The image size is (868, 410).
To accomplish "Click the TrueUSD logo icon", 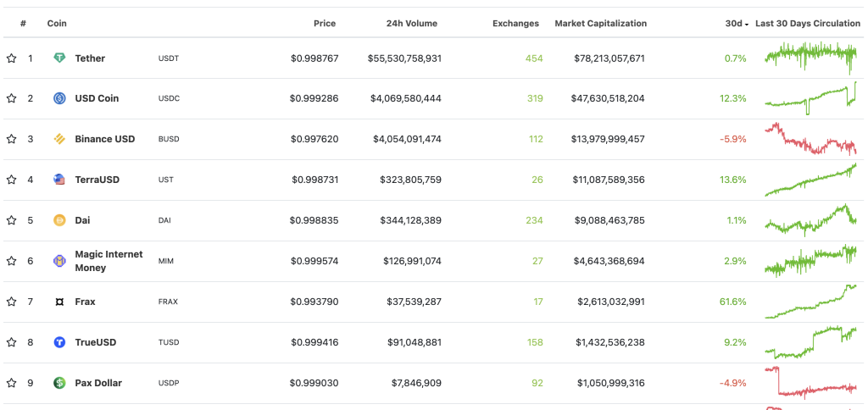I will point(59,342).
